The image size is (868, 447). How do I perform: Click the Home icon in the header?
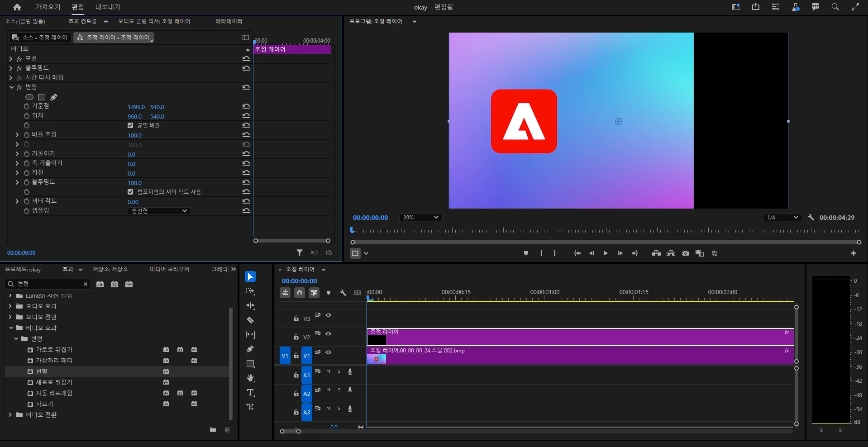17,7
